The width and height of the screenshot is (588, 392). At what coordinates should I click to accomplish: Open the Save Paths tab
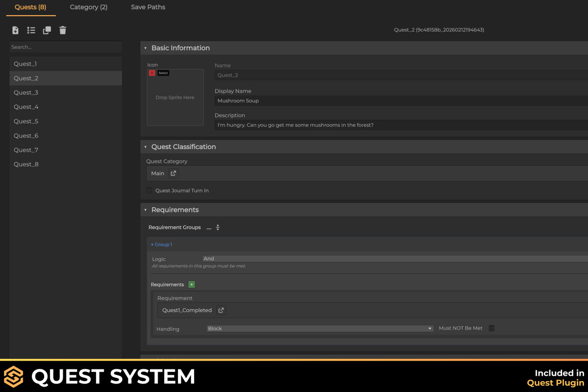coord(148,7)
